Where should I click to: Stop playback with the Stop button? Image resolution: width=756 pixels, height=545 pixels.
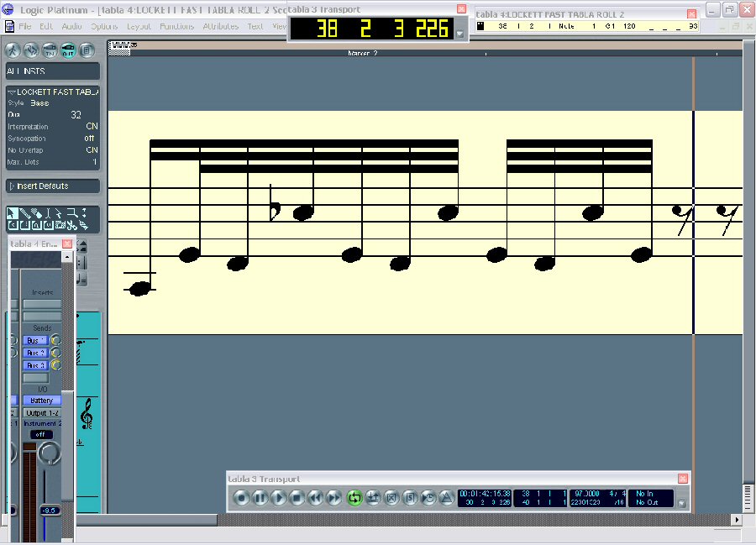297,498
